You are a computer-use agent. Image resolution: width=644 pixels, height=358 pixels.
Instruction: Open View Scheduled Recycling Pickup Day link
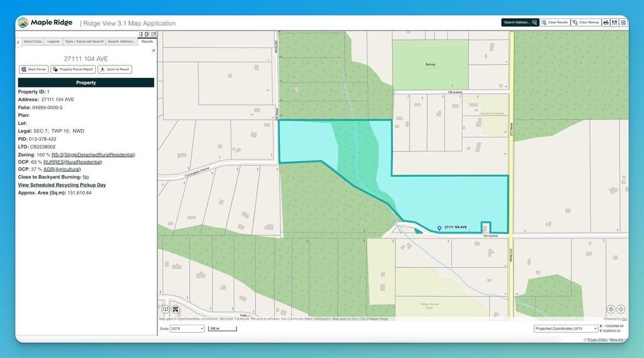[x=62, y=185]
